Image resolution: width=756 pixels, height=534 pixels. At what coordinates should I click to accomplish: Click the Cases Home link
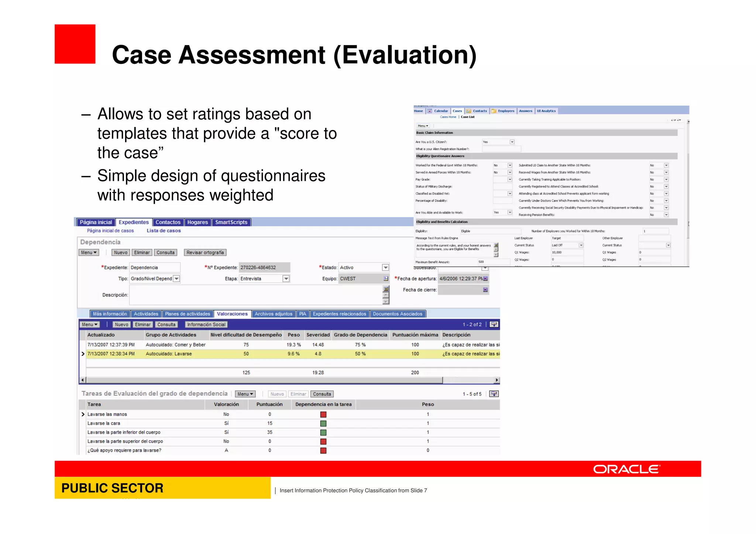(x=448, y=117)
